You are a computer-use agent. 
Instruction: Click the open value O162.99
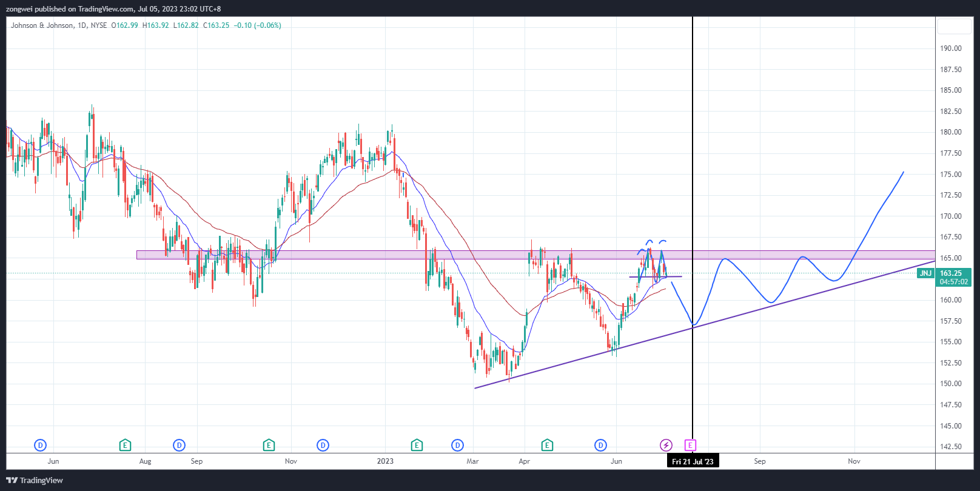pyautogui.click(x=124, y=25)
